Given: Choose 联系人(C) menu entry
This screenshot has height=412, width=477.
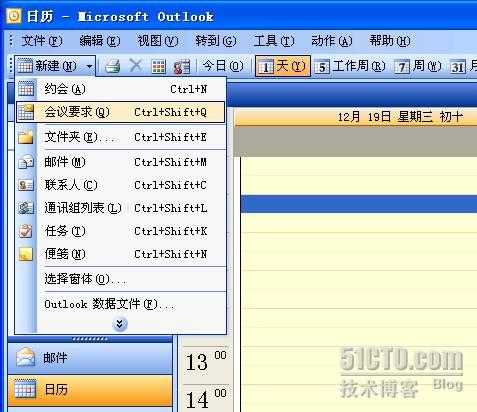Looking at the screenshot, I should (121, 185).
